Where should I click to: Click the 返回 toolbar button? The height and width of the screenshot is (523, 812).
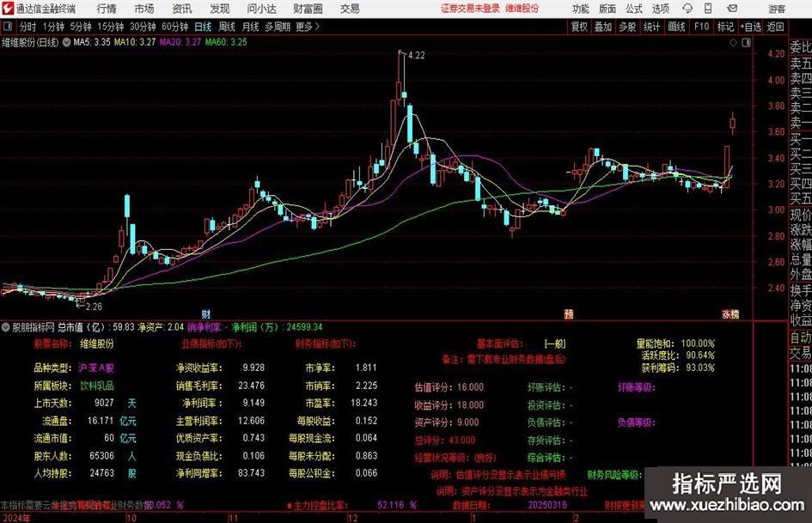[775, 27]
